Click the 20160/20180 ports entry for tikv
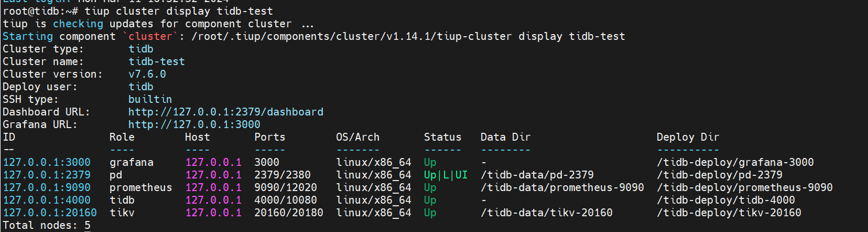868x232 pixels. click(x=289, y=213)
